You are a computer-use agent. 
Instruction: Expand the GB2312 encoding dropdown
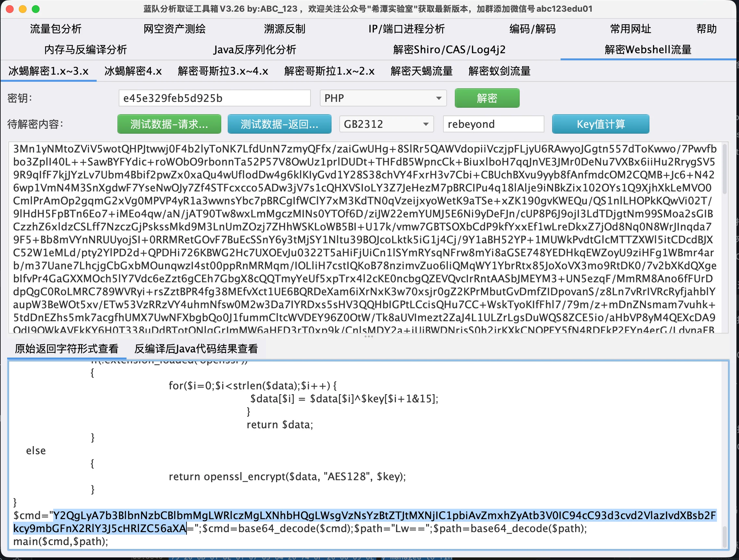click(x=386, y=124)
